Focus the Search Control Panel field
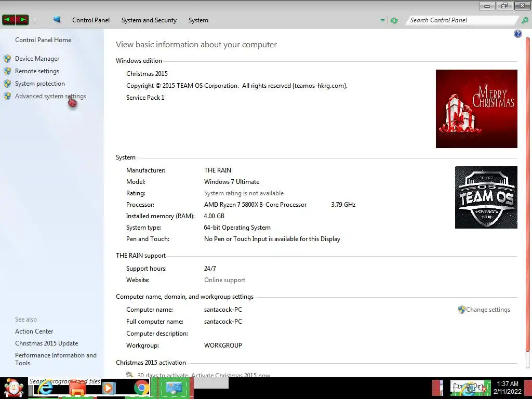 (x=461, y=20)
